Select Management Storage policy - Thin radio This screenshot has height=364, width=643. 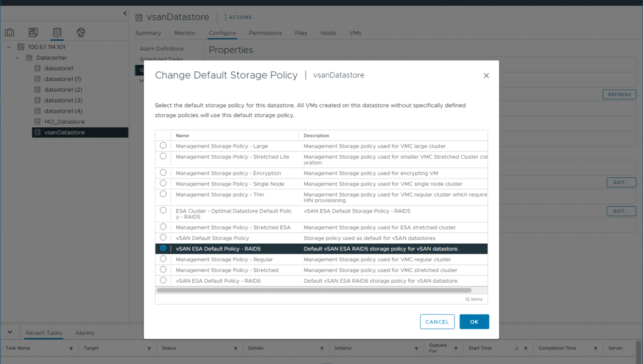click(x=163, y=194)
